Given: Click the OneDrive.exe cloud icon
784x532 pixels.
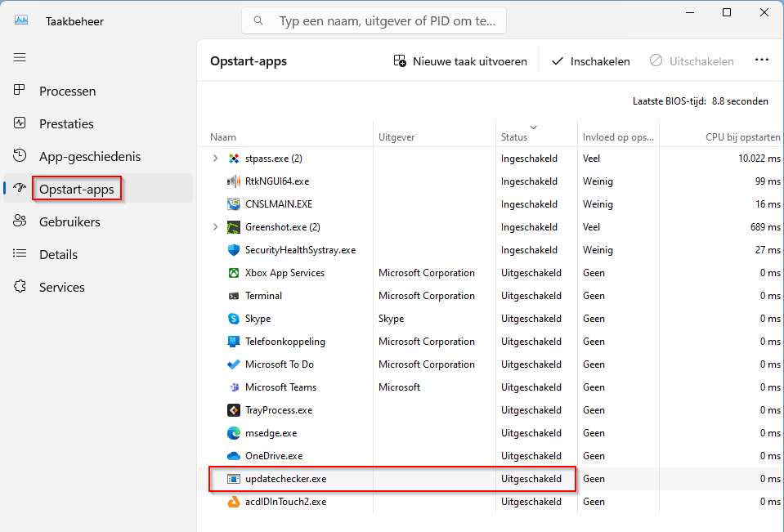Looking at the screenshot, I should click(233, 456).
